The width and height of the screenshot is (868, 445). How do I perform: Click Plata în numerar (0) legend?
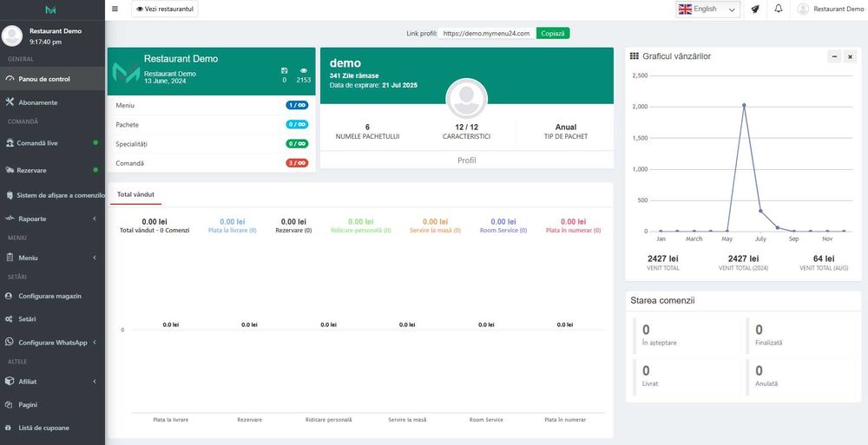[573, 230]
